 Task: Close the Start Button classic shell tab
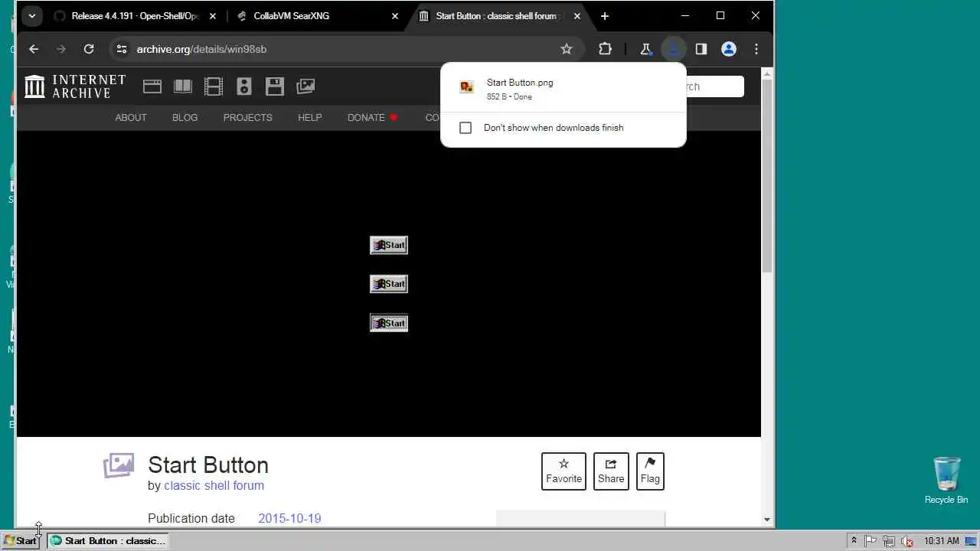pyautogui.click(x=577, y=16)
